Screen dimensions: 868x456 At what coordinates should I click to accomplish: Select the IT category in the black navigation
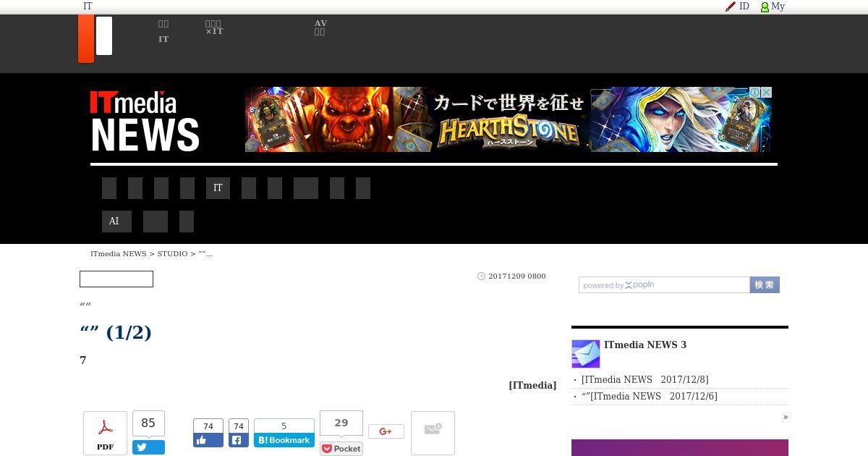click(218, 188)
